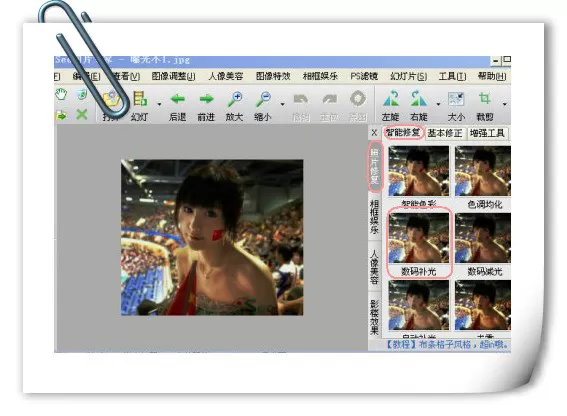Click the grayed undo arrow icon
The width and height of the screenshot is (567, 416).
(300, 99)
